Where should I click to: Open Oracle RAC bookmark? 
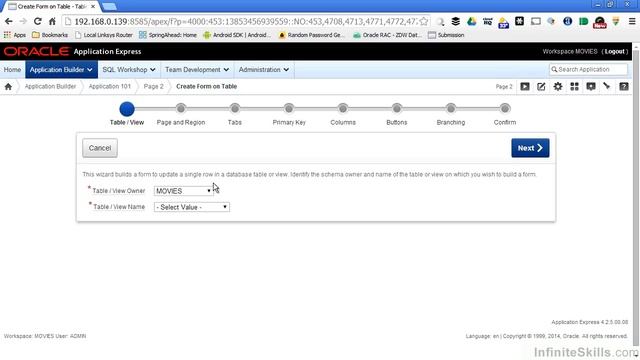(x=387, y=35)
